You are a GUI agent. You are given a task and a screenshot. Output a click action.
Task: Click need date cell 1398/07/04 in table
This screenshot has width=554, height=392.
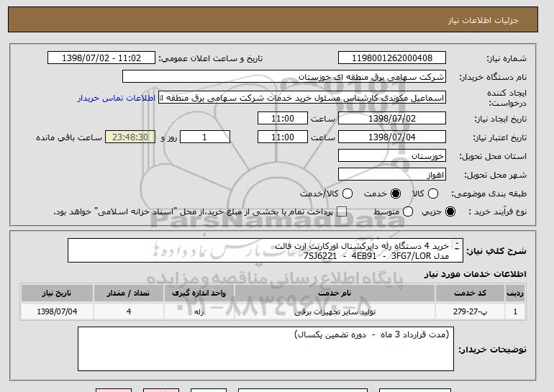(57, 312)
